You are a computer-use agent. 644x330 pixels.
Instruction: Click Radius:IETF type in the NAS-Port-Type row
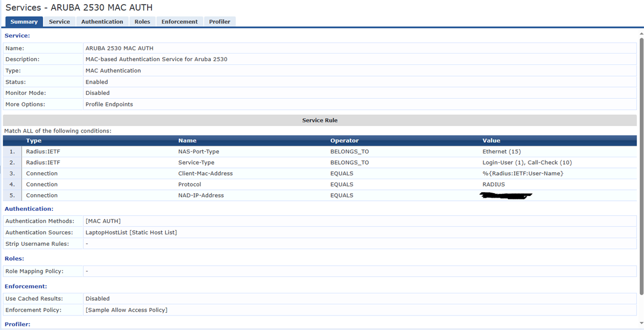(x=43, y=151)
